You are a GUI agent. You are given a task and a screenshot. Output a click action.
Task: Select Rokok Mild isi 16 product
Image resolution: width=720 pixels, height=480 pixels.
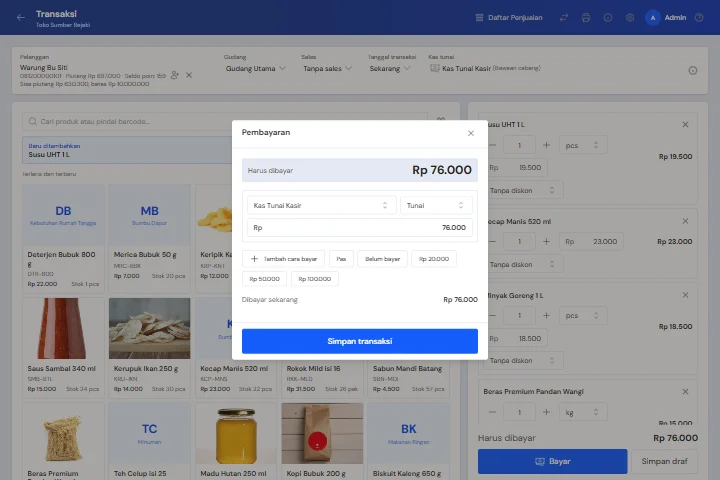[322, 379]
